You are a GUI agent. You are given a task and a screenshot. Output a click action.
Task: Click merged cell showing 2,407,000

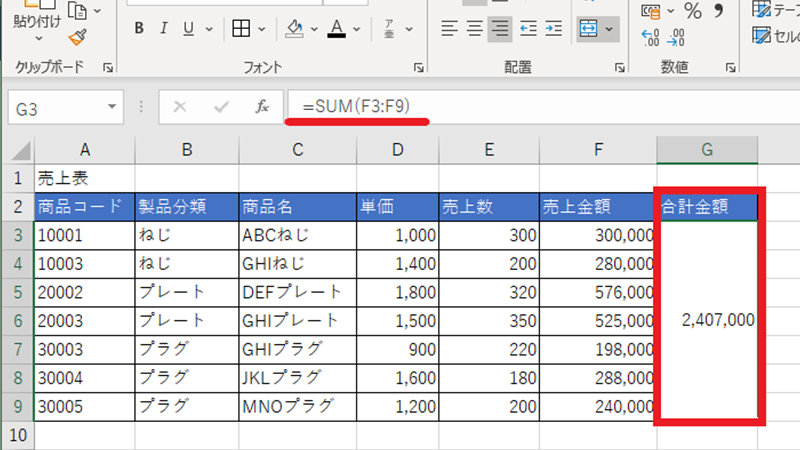click(x=708, y=320)
